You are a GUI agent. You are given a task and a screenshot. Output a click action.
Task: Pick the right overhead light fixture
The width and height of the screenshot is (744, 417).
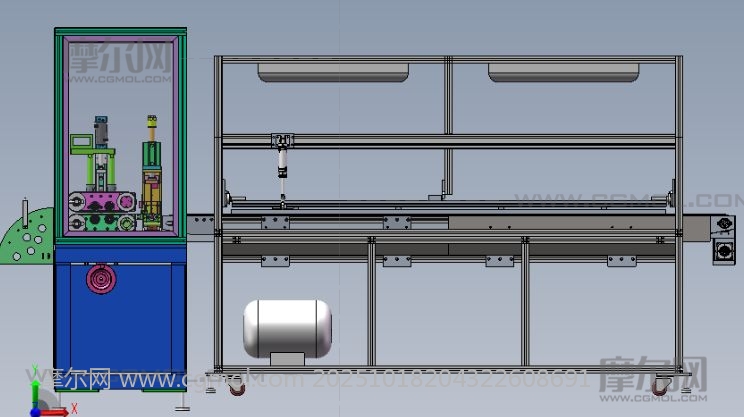point(564,71)
